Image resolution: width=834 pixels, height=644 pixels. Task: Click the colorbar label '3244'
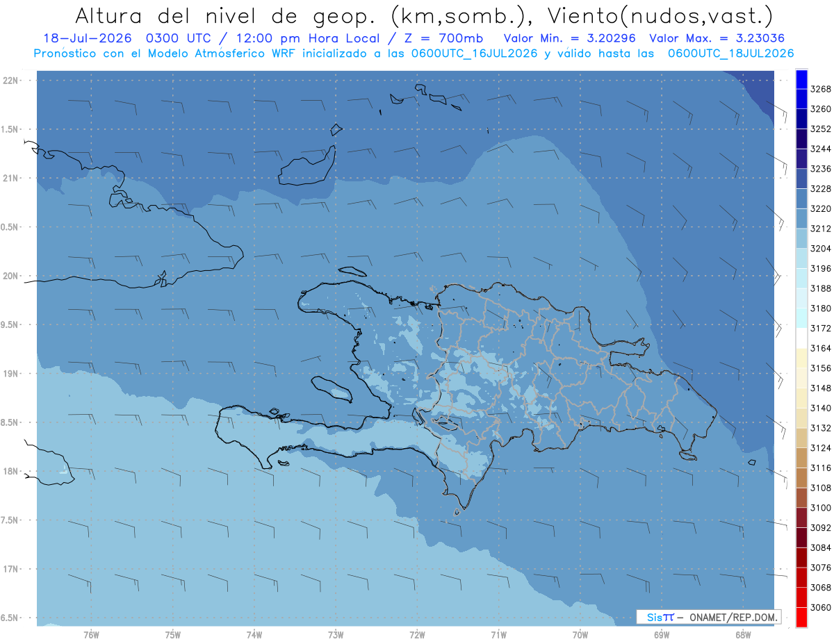pyautogui.click(x=820, y=149)
